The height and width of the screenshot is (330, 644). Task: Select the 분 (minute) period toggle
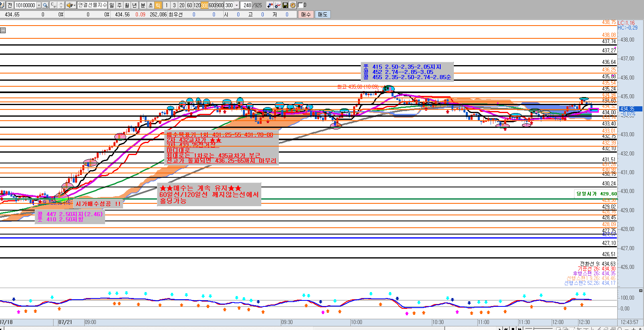pyautogui.click(x=143, y=5)
